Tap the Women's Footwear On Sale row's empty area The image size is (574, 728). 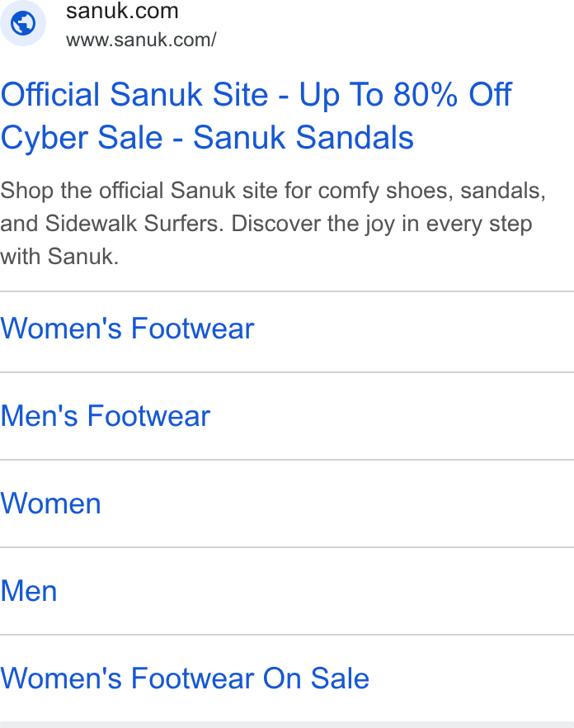472,678
